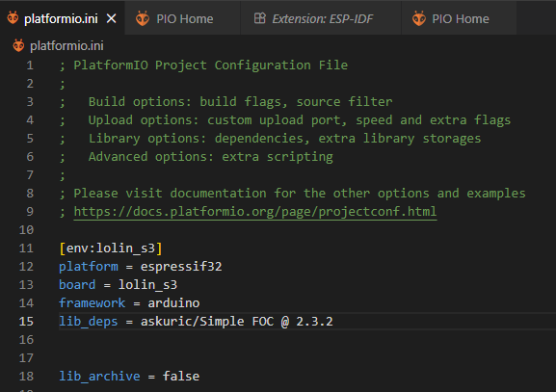Viewport: 556px width, 392px height.
Task: Click line number 11 in the gutter
Action: 26,248
